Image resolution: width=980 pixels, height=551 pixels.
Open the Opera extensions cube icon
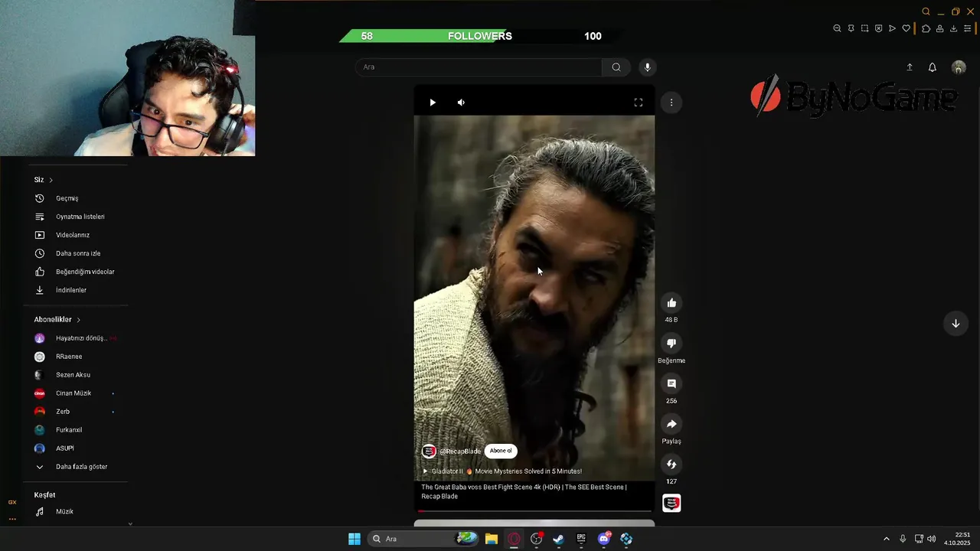[926, 28]
